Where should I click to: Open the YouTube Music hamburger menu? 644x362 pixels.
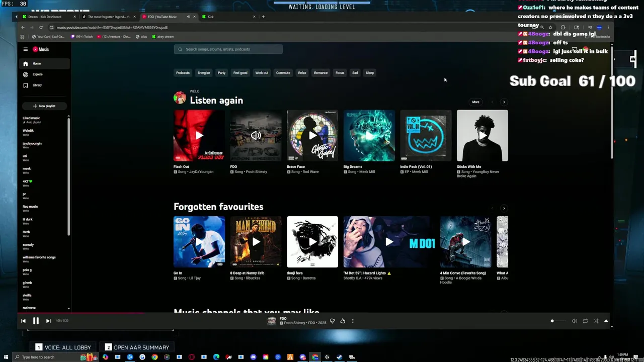25,49
